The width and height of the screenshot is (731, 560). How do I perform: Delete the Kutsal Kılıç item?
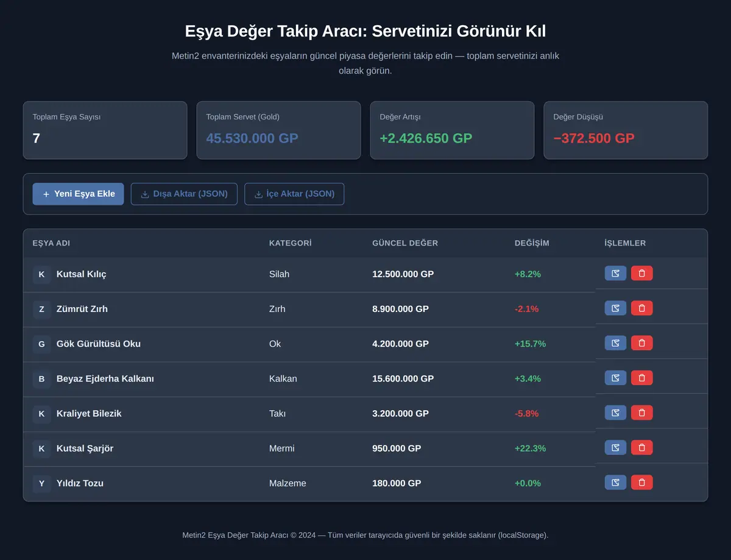point(641,273)
